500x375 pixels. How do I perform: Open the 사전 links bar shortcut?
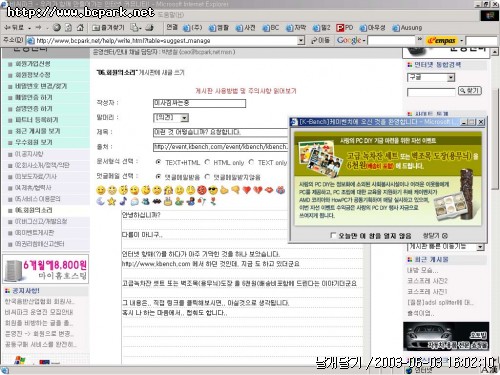pyautogui.click(x=245, y=28)
